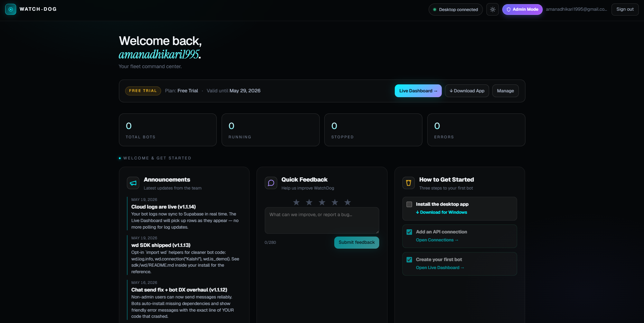Click the Valid until May 29, 2026 text
This screenshot has height=323, width=644.
point(234,91)
